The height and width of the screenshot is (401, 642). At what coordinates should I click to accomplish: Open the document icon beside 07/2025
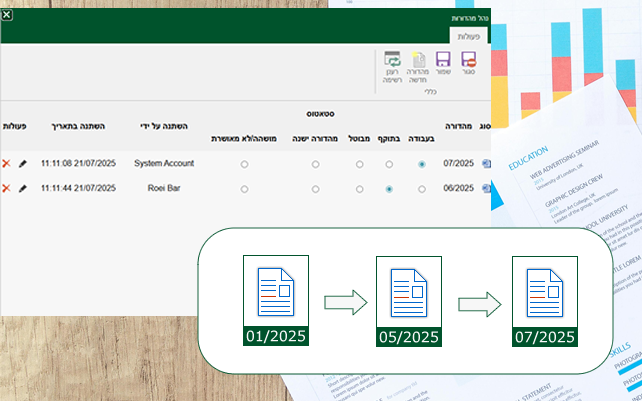[x=486, y=163]
